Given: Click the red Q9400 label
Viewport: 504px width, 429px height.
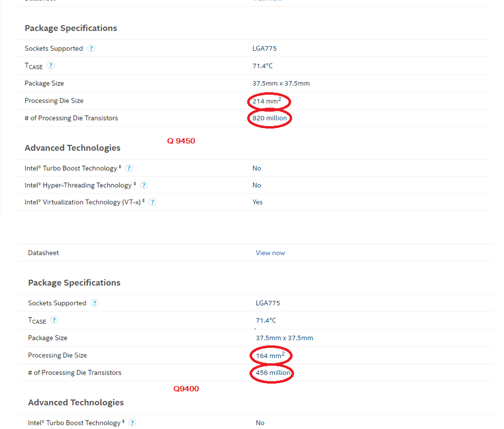Looking at the screenshot, I should (186, 389).
